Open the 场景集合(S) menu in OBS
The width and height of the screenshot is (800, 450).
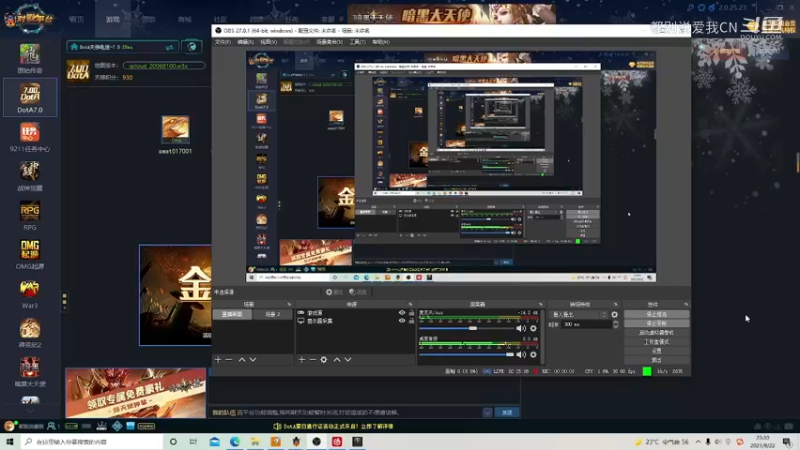pos(329,42)
